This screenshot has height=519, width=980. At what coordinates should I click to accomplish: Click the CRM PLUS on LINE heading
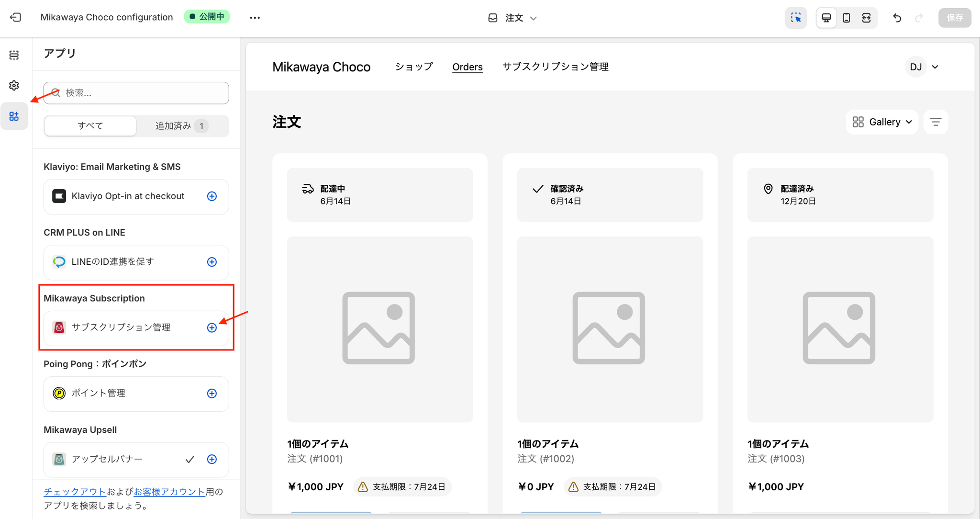[84, 232]
